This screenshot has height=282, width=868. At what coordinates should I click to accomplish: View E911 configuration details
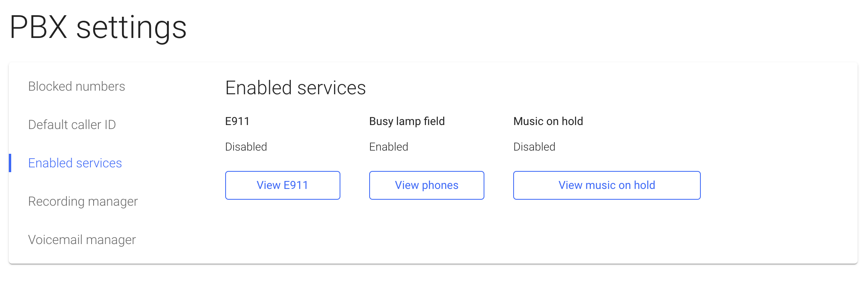(282, 185)
